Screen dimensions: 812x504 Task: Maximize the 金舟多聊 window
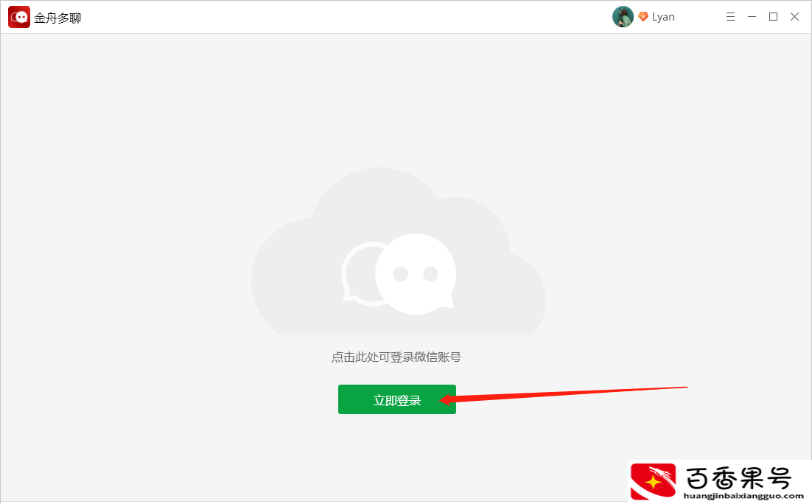(x=773, y=17)
